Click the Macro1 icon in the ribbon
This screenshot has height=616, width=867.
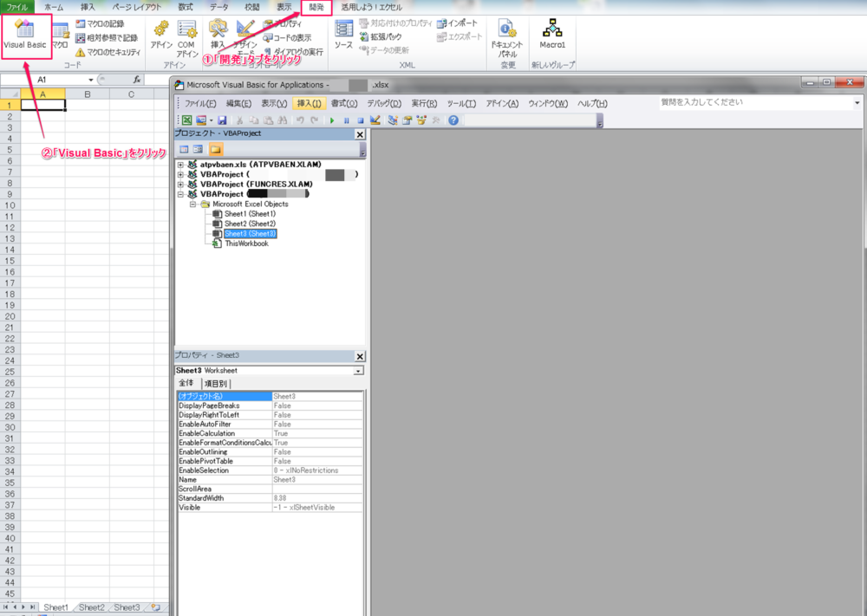pos(552,35)
